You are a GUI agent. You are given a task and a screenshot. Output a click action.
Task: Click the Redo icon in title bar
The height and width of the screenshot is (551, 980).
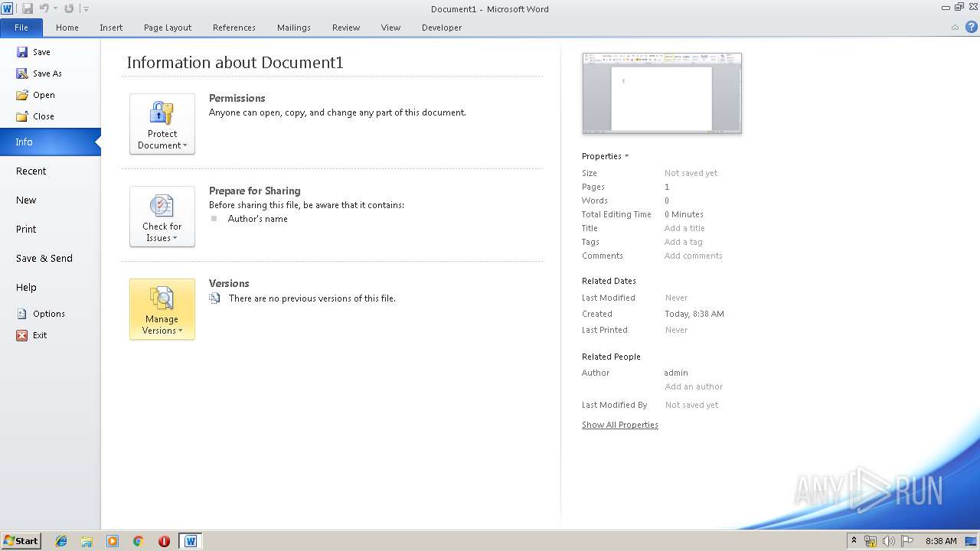69,8
